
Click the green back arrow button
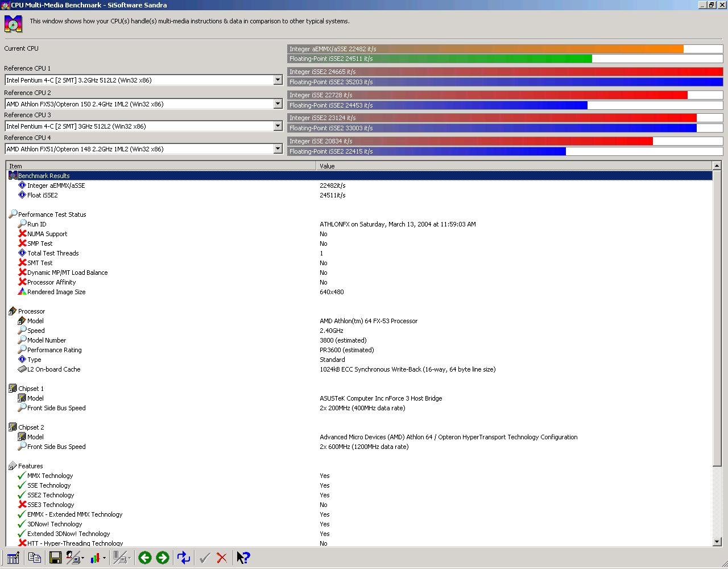click(145, 558)
